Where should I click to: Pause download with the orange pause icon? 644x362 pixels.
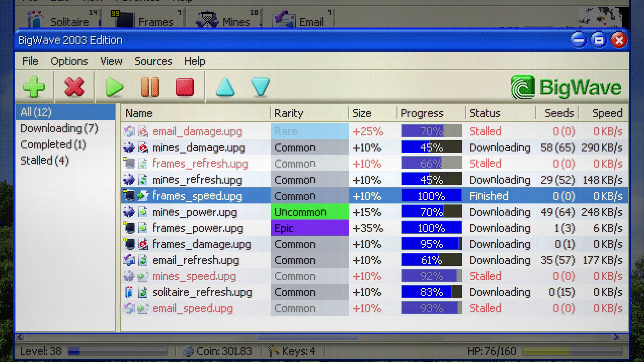(150, 87)
